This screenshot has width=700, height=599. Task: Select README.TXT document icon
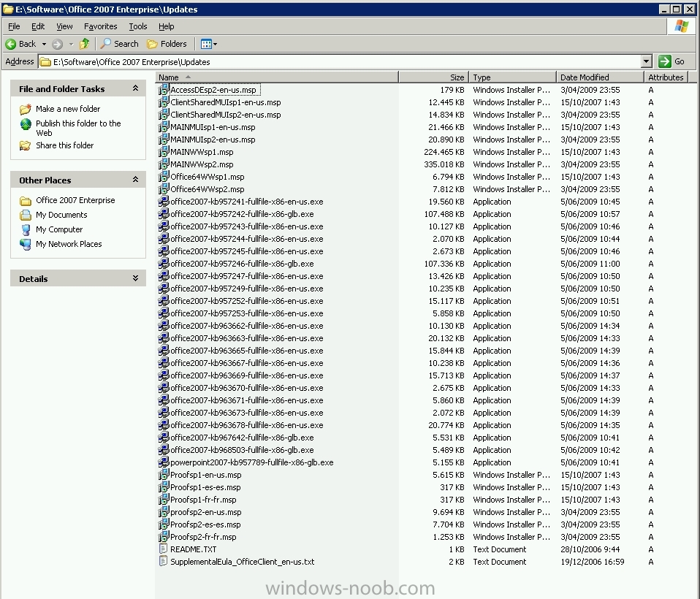tap(164, 549)
